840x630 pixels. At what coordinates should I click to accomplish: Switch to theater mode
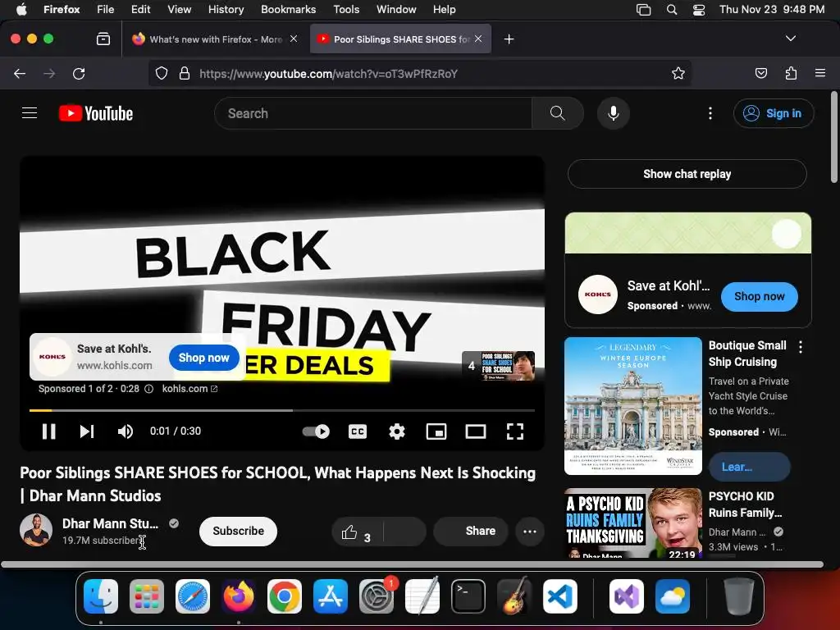click(x=476, y=431)
